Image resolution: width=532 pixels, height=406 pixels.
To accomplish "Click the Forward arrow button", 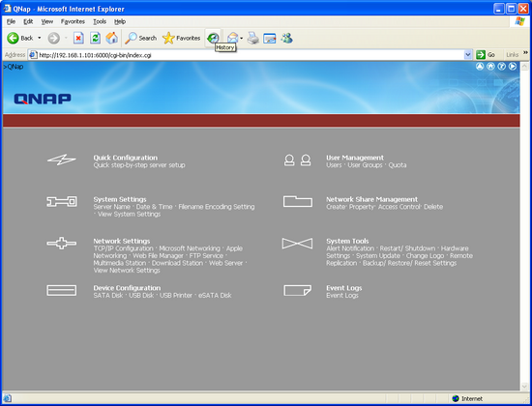I will 53,38.
